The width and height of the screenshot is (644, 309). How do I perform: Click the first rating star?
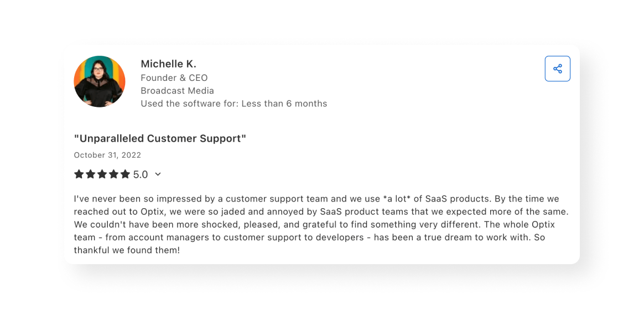pyautogui.click(x=79, y=174)
